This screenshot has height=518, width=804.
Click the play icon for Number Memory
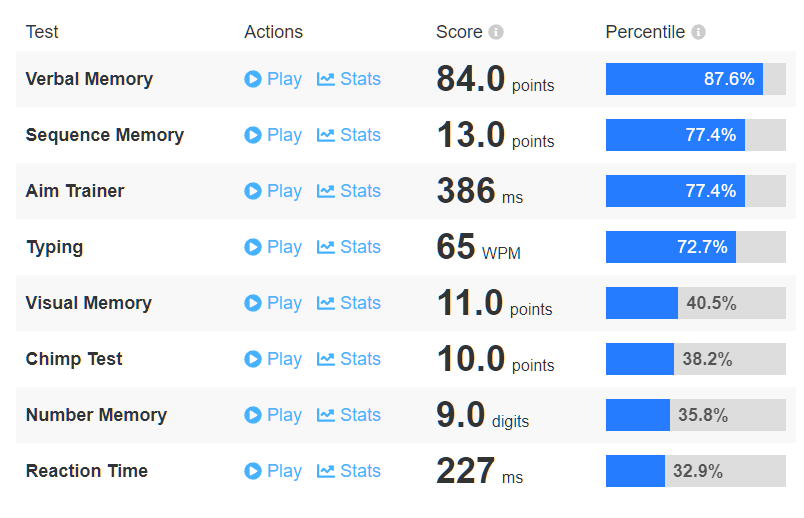click(253, 415)
